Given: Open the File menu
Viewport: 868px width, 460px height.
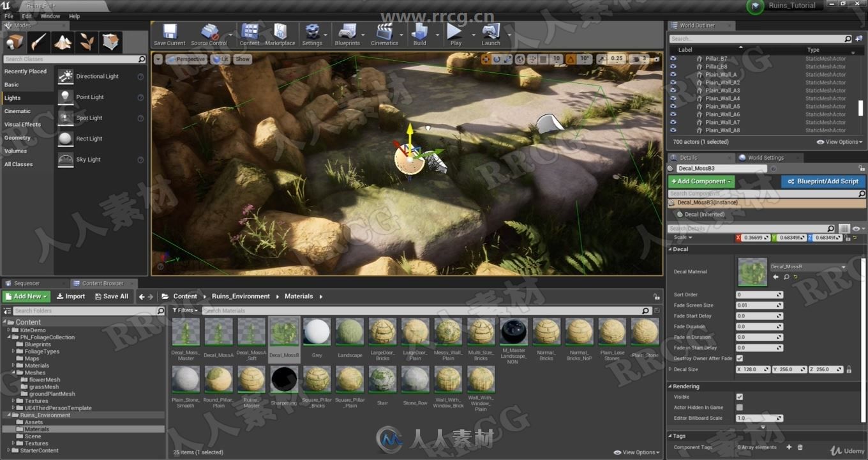Looking at the screenshot, I should point(9,16).
